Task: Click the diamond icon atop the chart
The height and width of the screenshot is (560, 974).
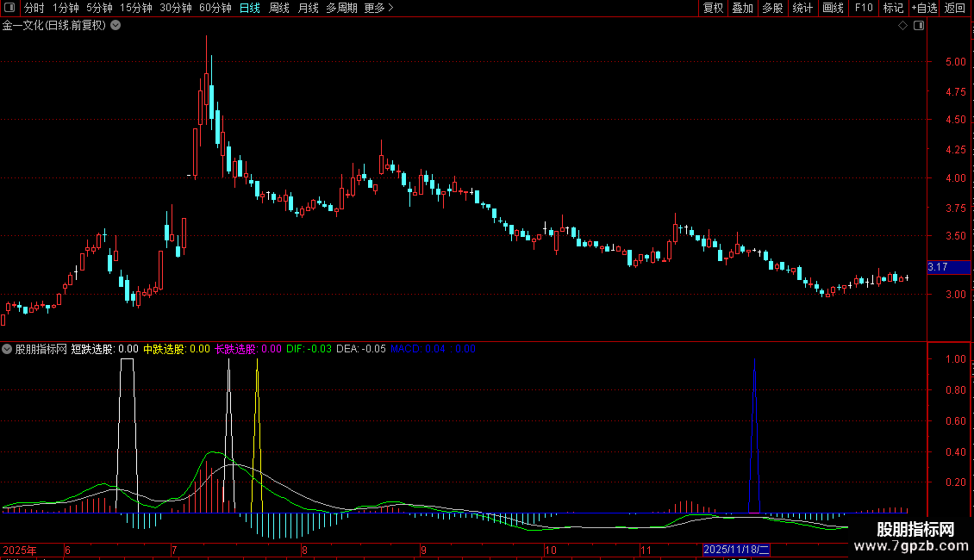Action: 903,26
